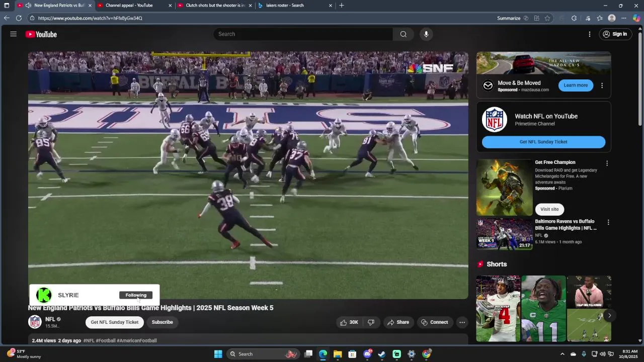Click the #AmericanFootball hashtag
Image resolution: width=644 pixels, height=362 pixels.
coord(137,340)
